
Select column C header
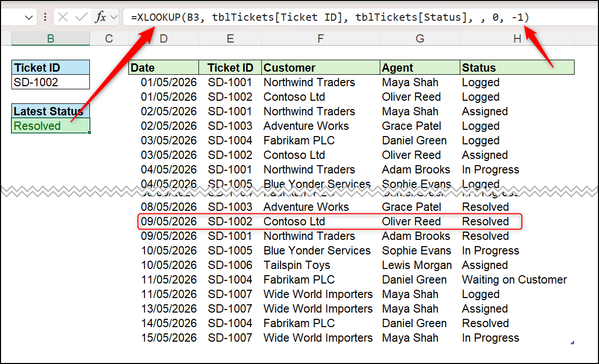(109, 38)
